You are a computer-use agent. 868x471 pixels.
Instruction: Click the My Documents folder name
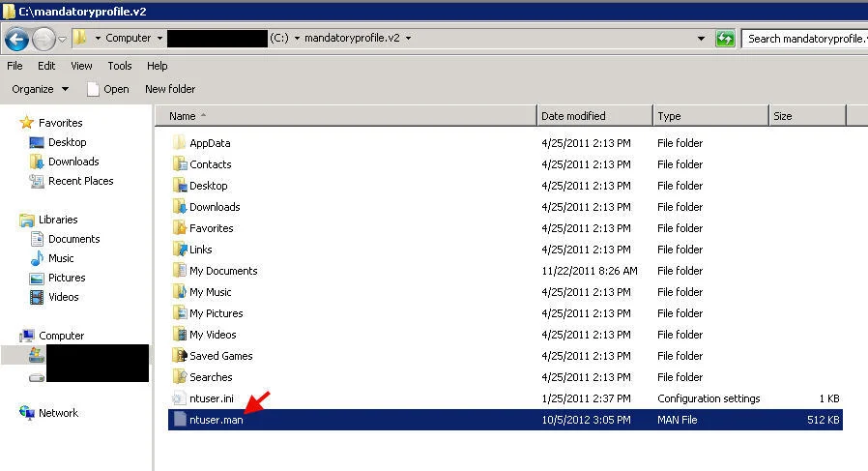tap(223, 271)
